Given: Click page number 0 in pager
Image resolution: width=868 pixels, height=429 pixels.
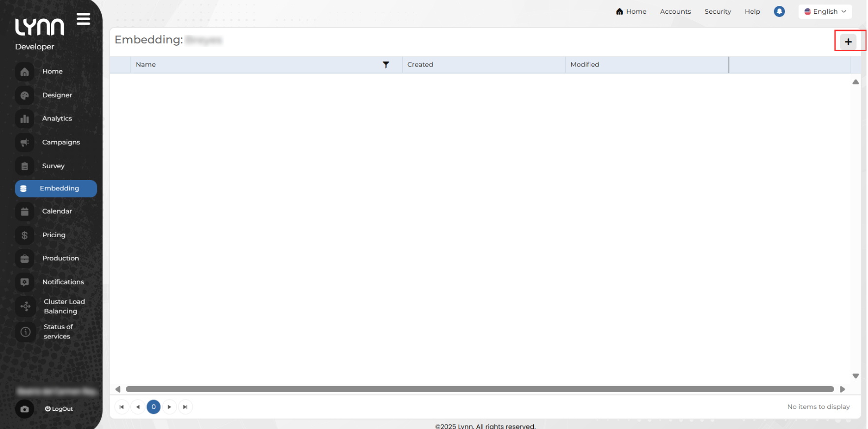Looking at the screenshot, I should click(153, 407).
